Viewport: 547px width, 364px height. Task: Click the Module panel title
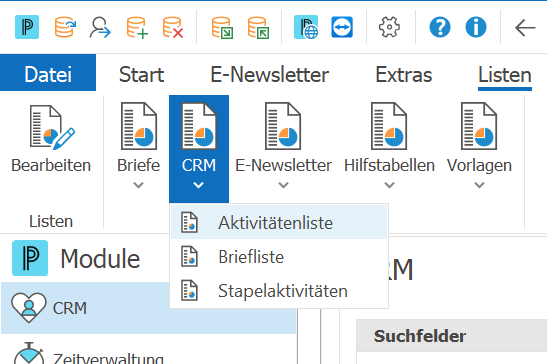(100, 259)
